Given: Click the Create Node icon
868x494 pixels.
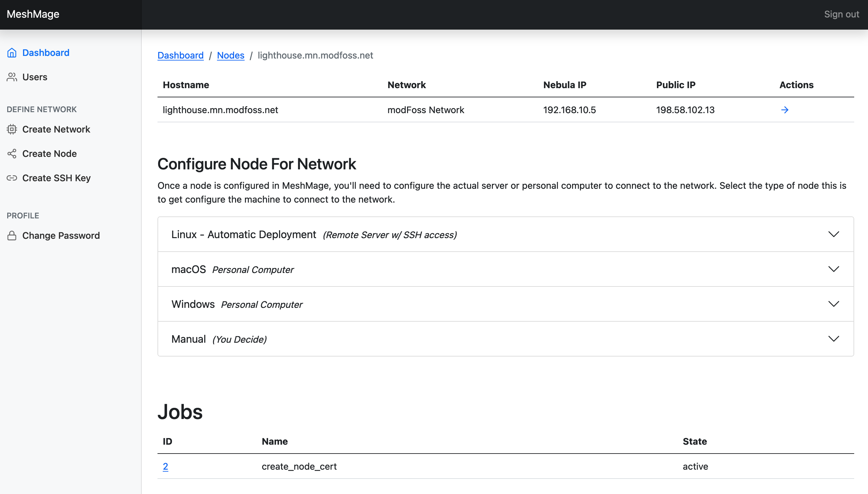Looking at the screenshot, I should pos(11,153).
